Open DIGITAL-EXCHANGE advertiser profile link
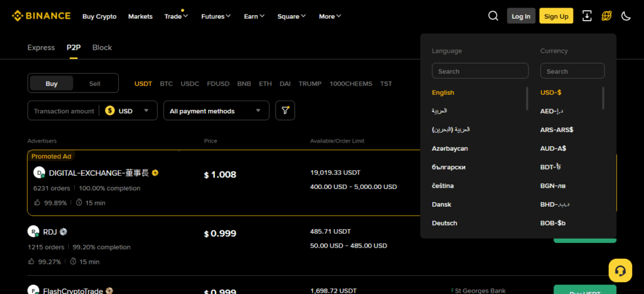The width and height of the screenshot is (644, 294). (x=99, y=173)
